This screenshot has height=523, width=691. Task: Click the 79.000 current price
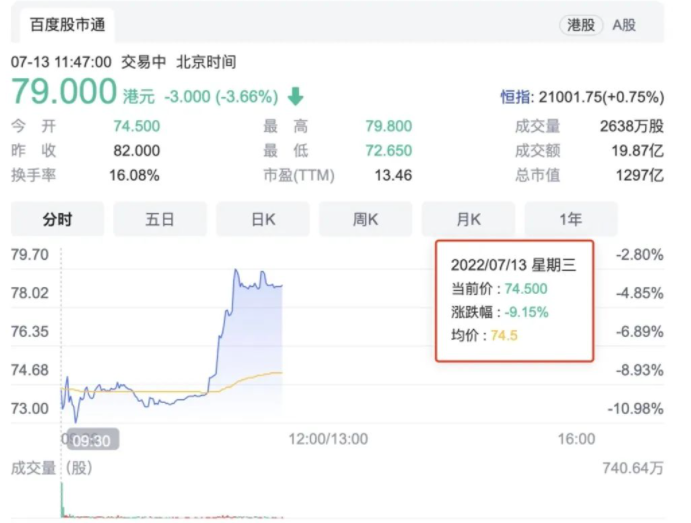pos(64,92)
